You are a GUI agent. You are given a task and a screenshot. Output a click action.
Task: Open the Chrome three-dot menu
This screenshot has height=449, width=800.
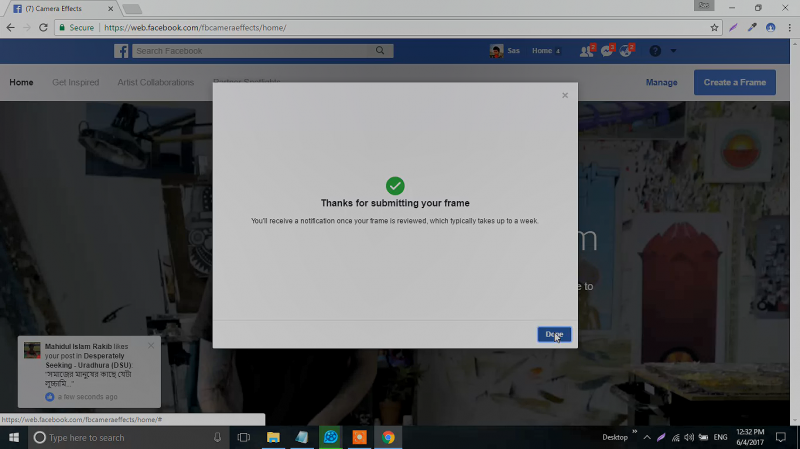789,28
